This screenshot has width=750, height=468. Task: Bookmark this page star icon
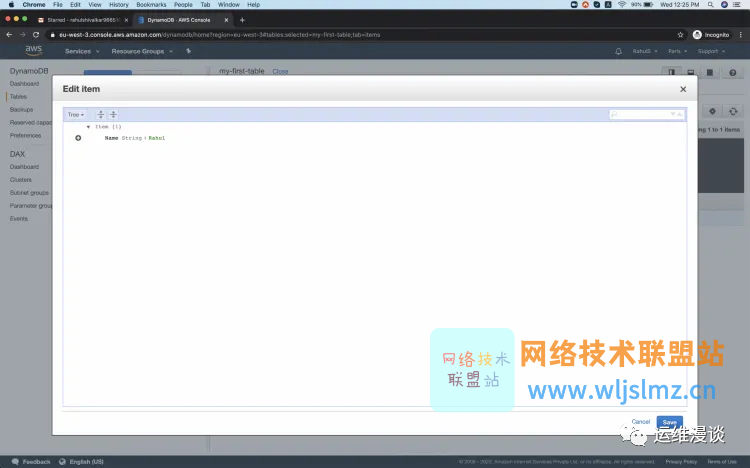click(680, 34)
